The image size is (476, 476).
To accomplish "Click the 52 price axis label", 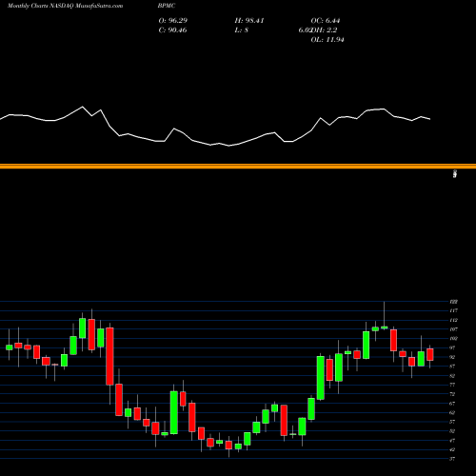I will (x=452, y=431).
